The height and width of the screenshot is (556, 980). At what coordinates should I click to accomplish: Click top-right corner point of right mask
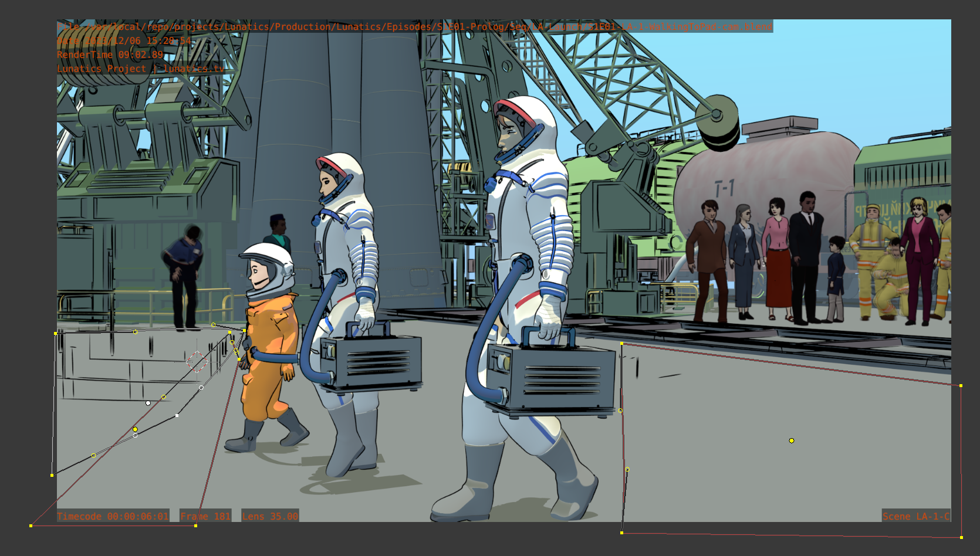pos(961,385)
